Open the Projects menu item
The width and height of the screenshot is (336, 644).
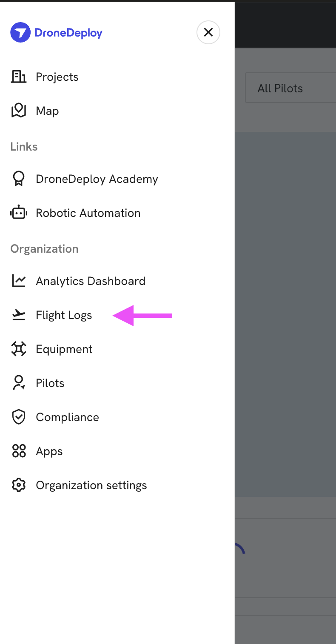click(57, 77)
